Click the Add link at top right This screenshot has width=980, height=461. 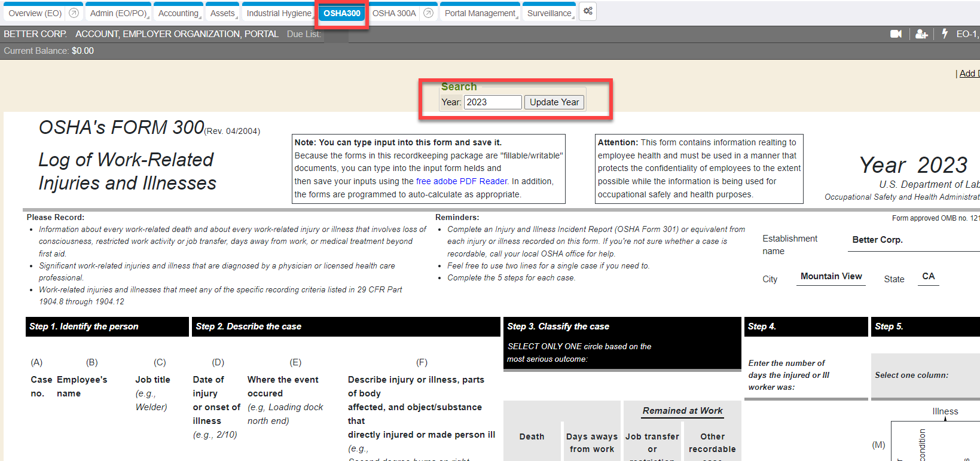967,74
